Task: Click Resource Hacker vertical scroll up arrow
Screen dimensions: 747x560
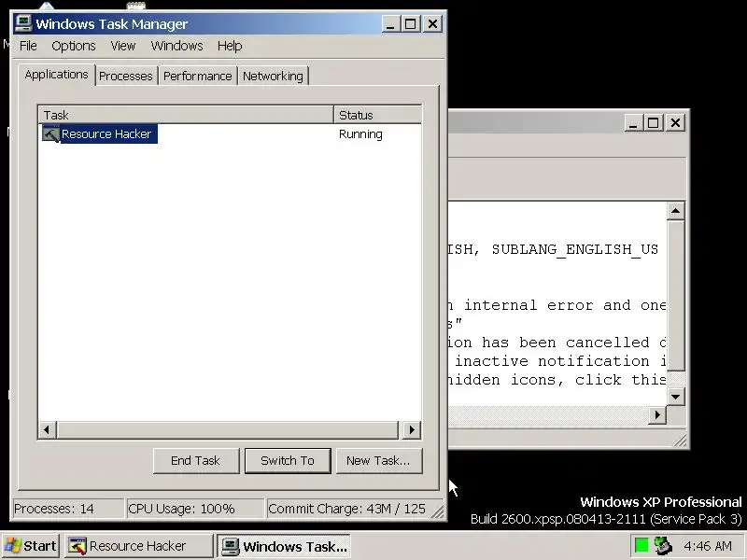Action: (x=675, y=211)
